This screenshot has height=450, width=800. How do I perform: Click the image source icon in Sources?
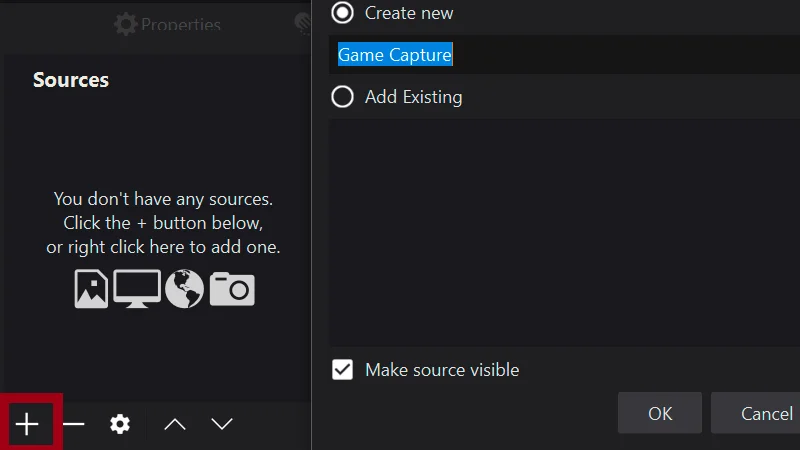point(91,289)
